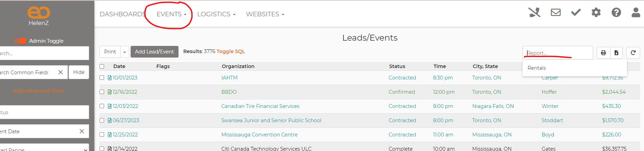The height and width of the screenshot is (151, 644).
Task: Turn off the Admin Toggle switch
Action: (x=21, y=41)
